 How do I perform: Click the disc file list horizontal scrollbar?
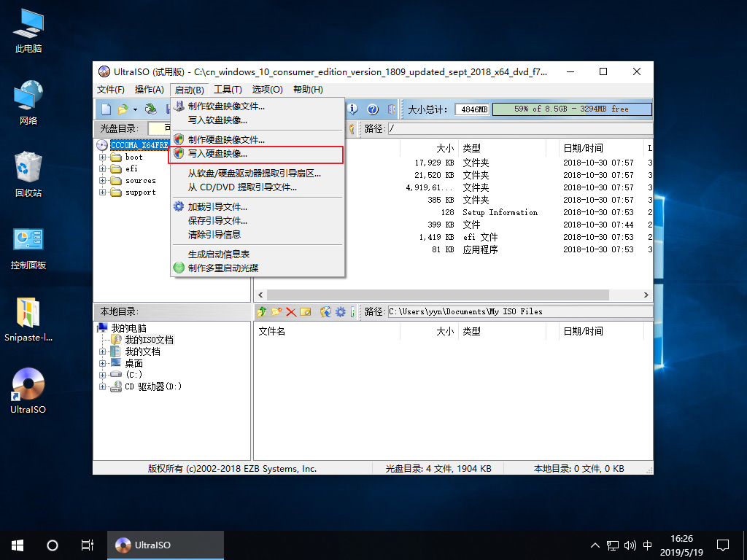[438, 295]
